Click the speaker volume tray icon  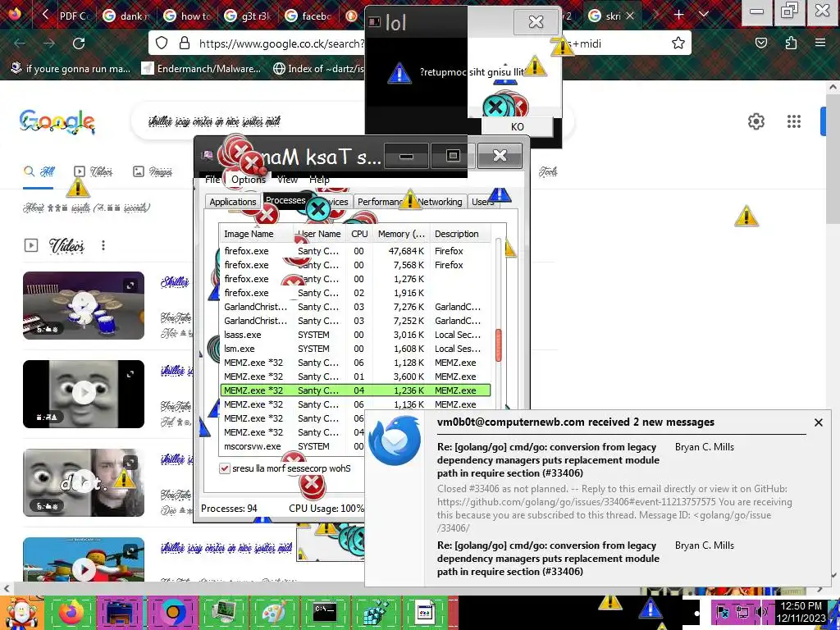click(x=760, y=612)
